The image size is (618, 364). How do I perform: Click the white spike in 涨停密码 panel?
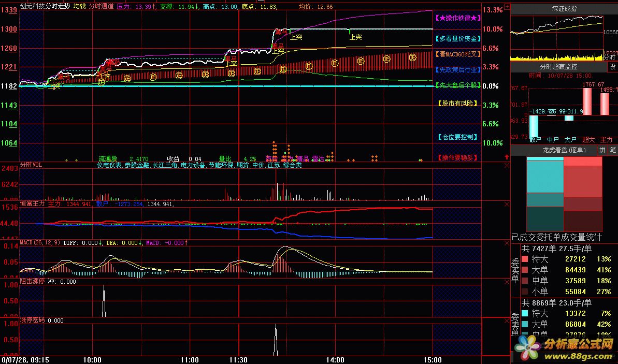click(x=276, y=340)
